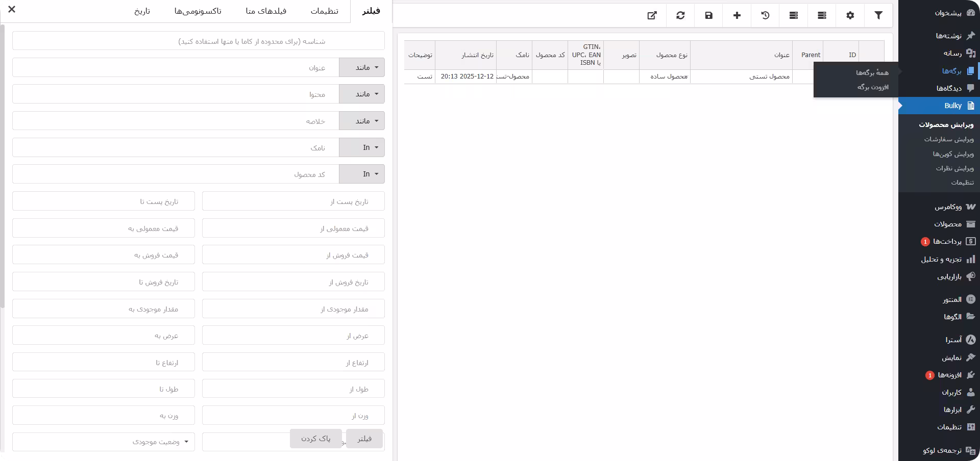Click the تاریخ انتشار column header
The image size is (980, 461).
point(465,55)
